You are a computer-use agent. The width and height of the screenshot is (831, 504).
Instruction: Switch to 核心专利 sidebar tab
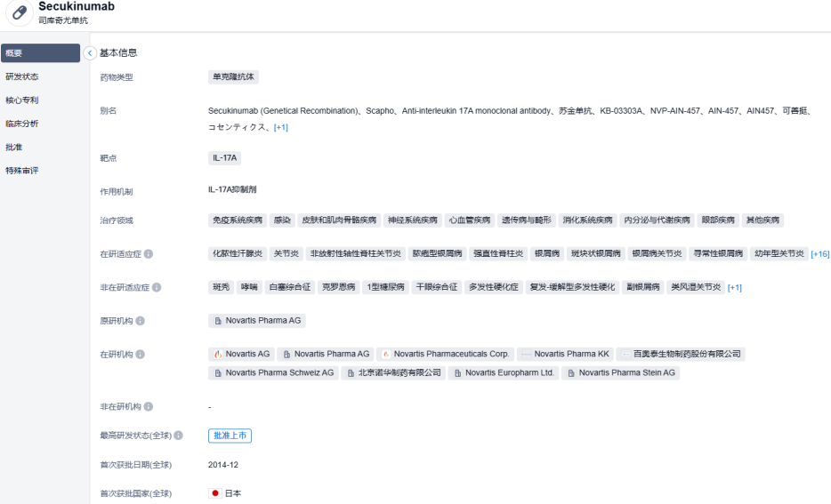point(22,100)
